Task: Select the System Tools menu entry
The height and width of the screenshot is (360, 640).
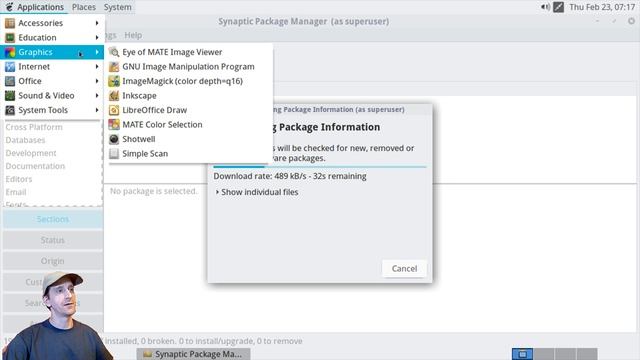Action: (52, 110)
